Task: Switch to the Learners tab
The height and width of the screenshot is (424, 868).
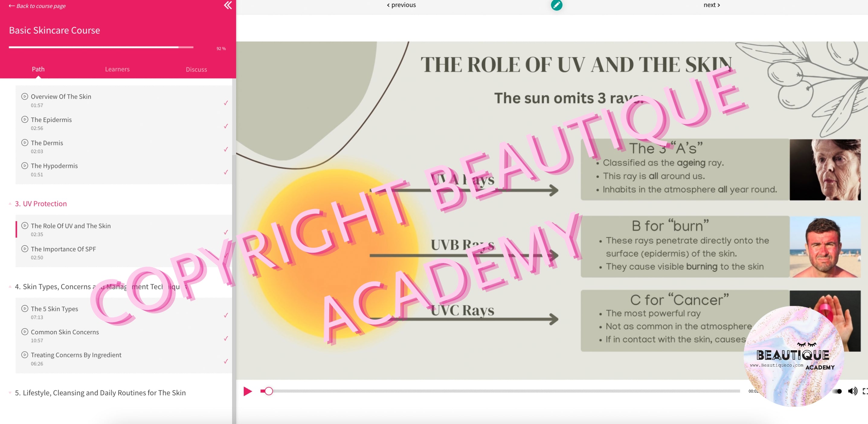Action: coord(117,69)
